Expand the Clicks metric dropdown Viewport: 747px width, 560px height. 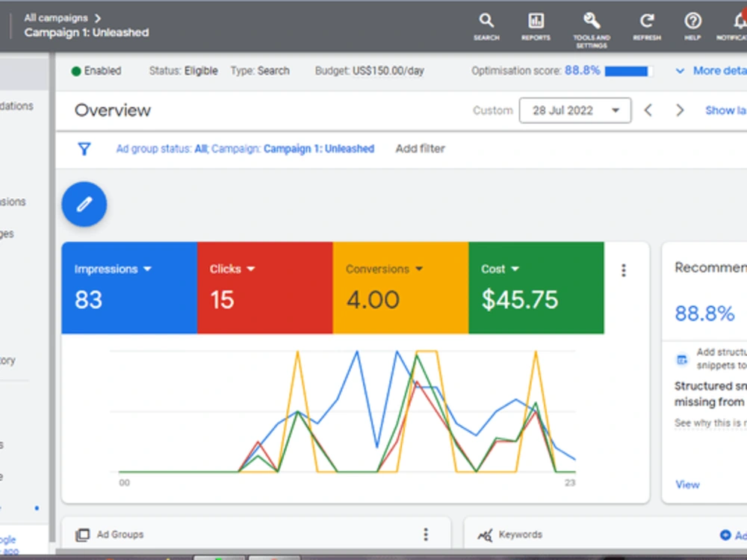pyautogui.click(x=251, y=269)
